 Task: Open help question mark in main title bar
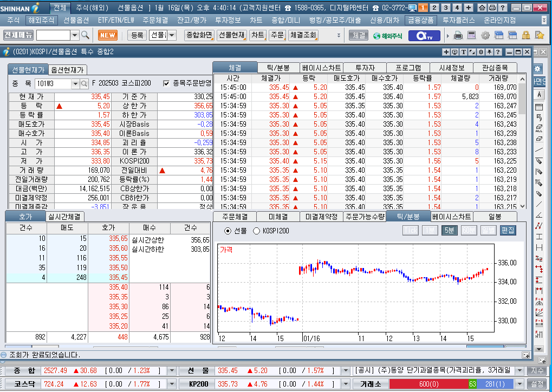(x=502, y=8)
